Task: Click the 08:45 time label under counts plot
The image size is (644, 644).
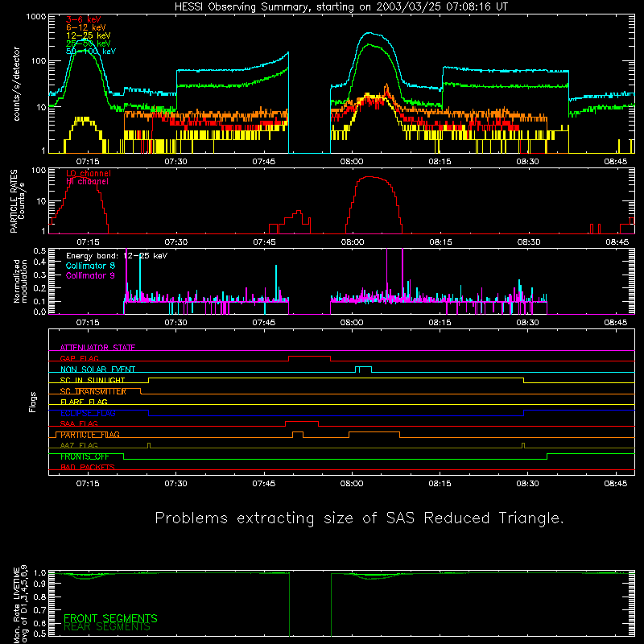Action: (616, 162)
